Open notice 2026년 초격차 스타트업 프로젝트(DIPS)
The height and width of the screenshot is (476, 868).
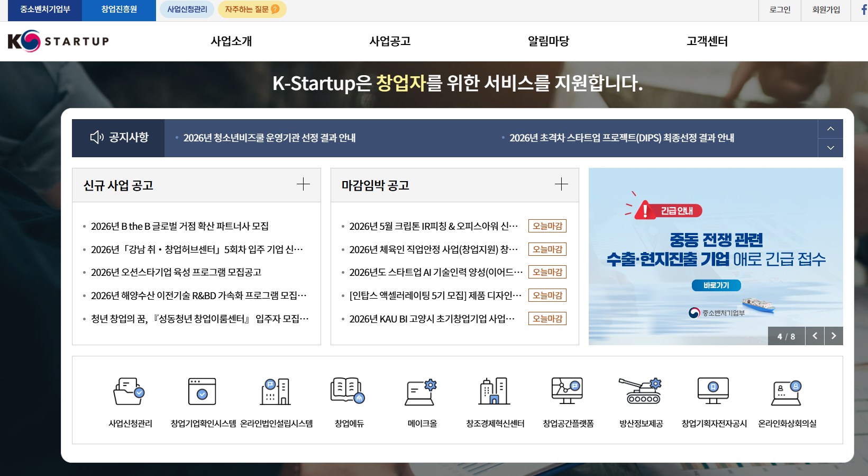click(x=622, y=138)
